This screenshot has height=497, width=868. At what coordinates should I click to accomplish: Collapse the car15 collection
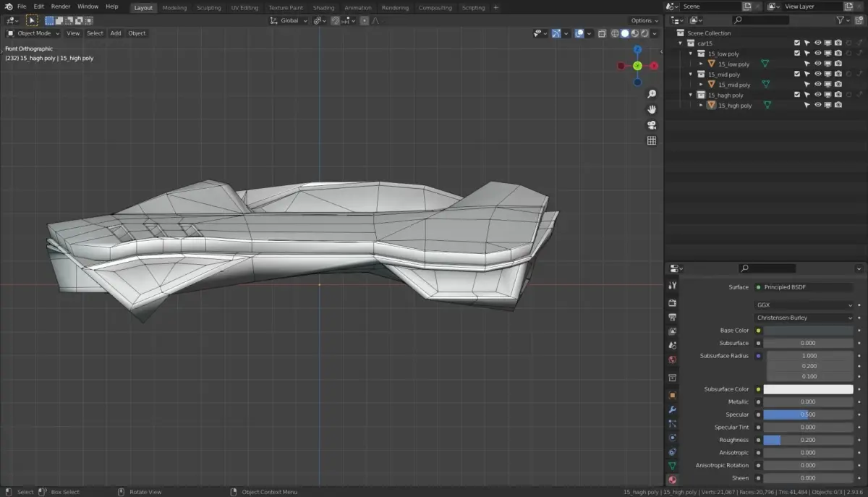click(x=681, y=43)
